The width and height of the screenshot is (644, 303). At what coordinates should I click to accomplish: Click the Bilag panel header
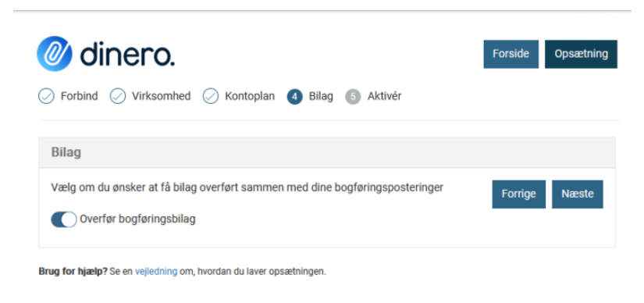click(x=327, y=152)
